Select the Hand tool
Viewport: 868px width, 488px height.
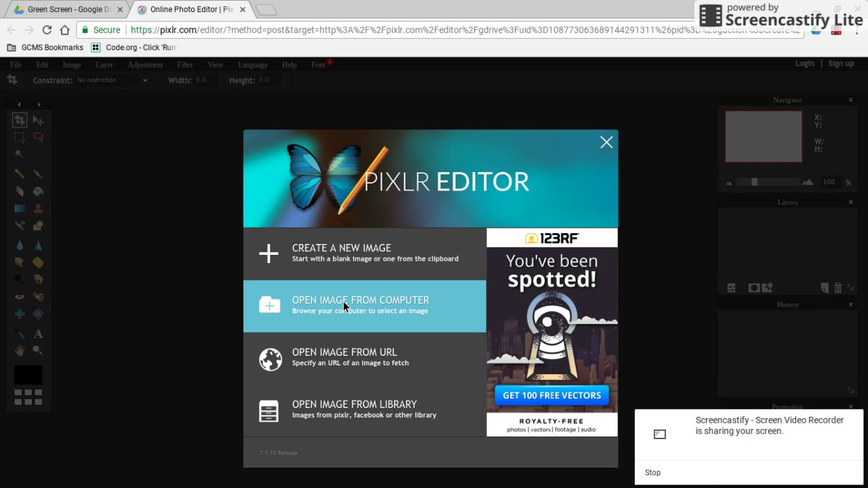click(x=19, y=350)
